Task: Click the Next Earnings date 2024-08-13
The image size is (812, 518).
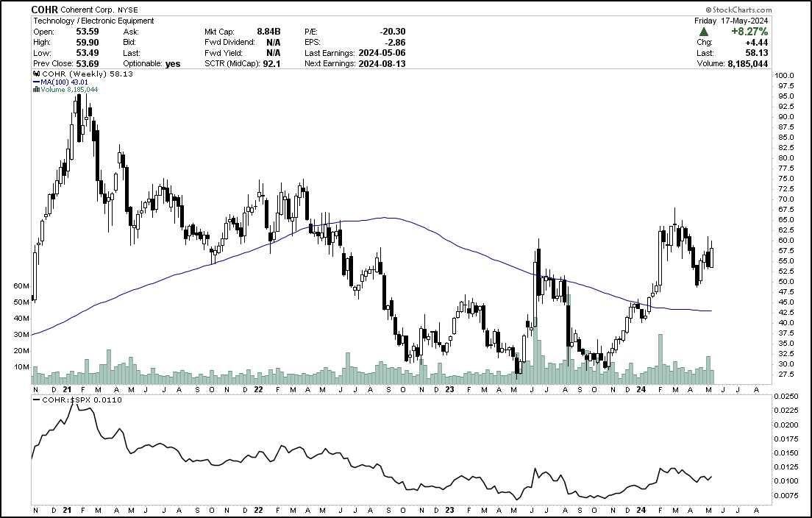Action: pos(382,64)
